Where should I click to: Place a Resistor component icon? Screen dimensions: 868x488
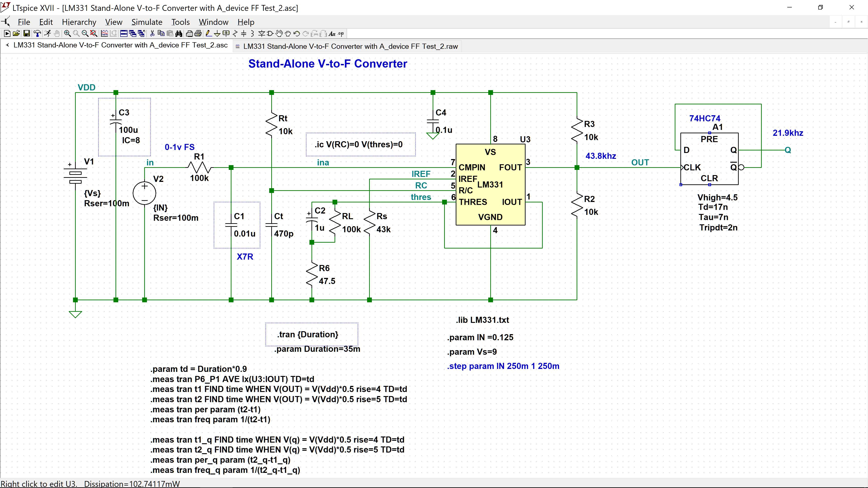[235, 34]
